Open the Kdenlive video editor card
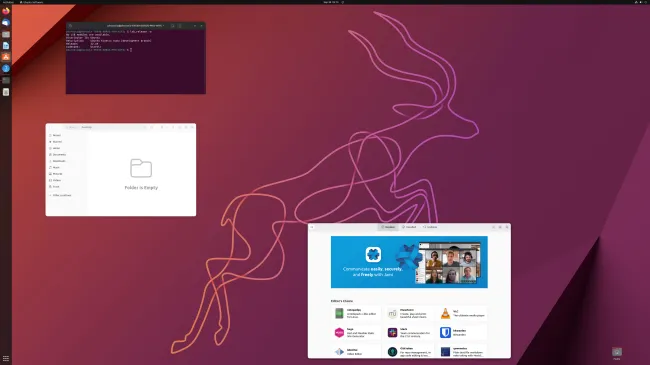The height and width of the screenshot is (365, 650). coord(356,351)
